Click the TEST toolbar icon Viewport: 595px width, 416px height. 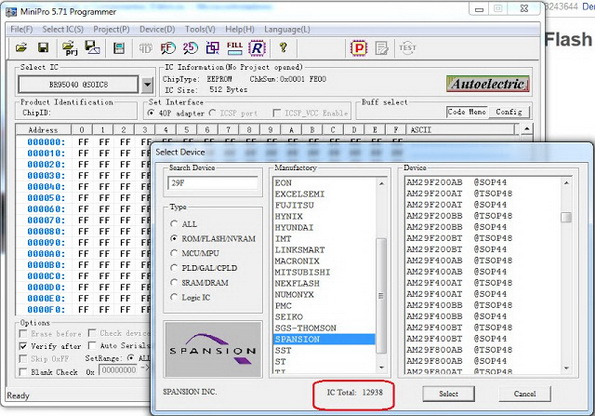coord(407,48)
